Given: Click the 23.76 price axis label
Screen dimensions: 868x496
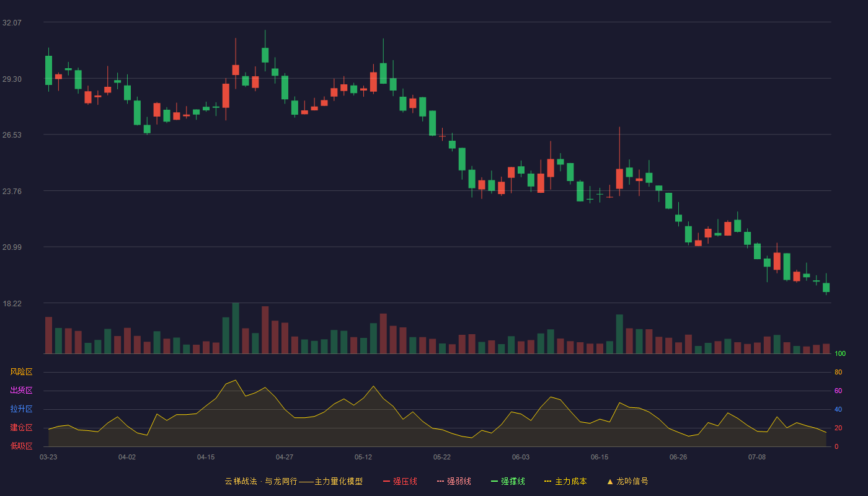Looking at the screenshot, I should [x=12, y=191].
